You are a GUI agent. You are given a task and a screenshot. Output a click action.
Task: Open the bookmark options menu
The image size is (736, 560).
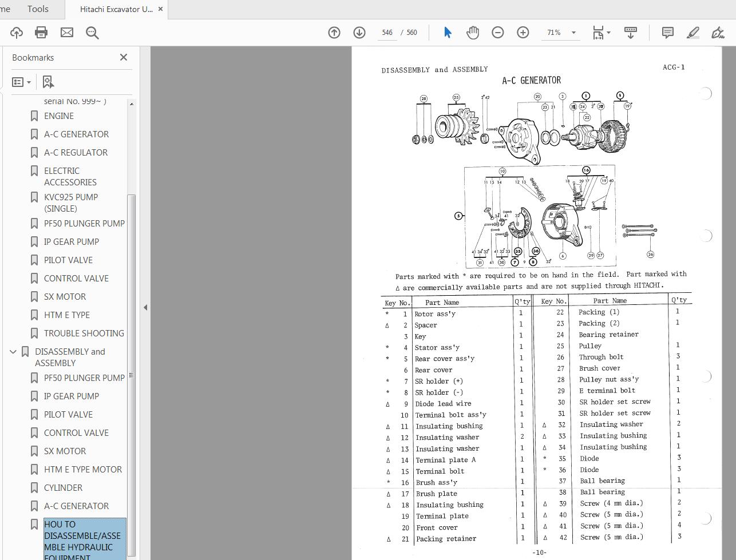(x=21, y=82)
